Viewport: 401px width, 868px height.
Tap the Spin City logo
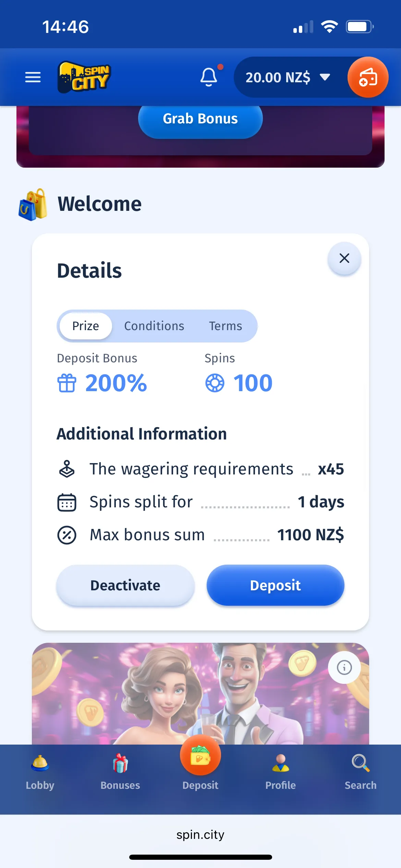click(x=84, y=77)
